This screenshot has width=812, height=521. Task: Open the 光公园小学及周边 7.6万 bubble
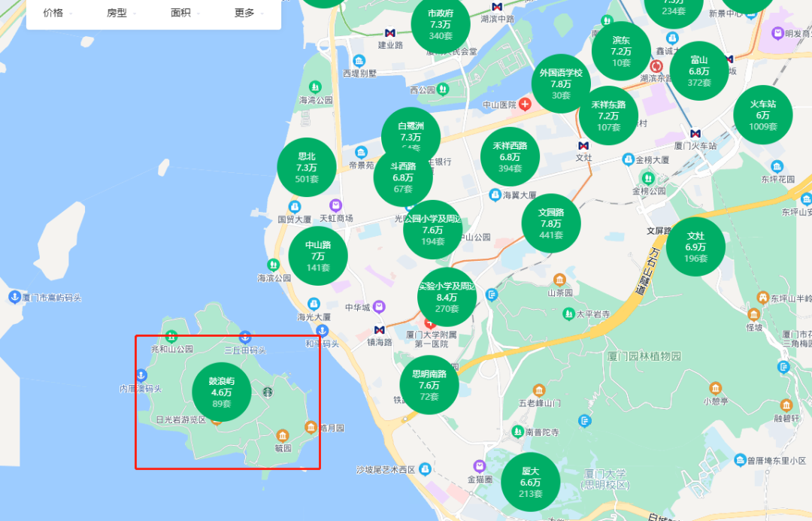[x=433, y=229]
